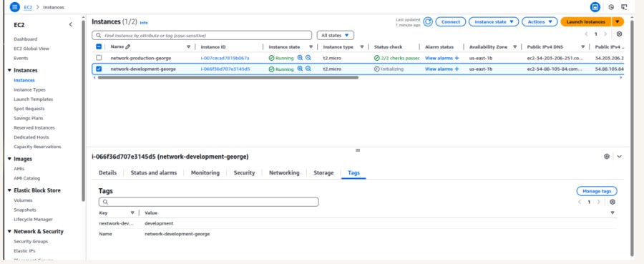The height and width of the screenshot is (264, 644).
Task: Go to next page of tags
Action: [x=598, y=202]
